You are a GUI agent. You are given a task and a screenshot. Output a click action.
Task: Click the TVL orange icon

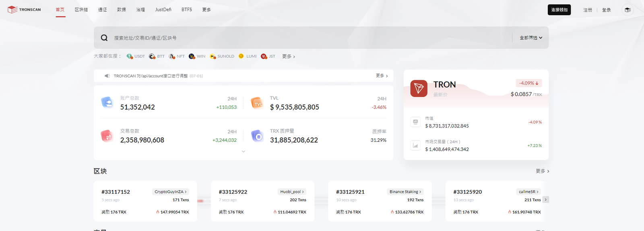(x=257, y=103)
